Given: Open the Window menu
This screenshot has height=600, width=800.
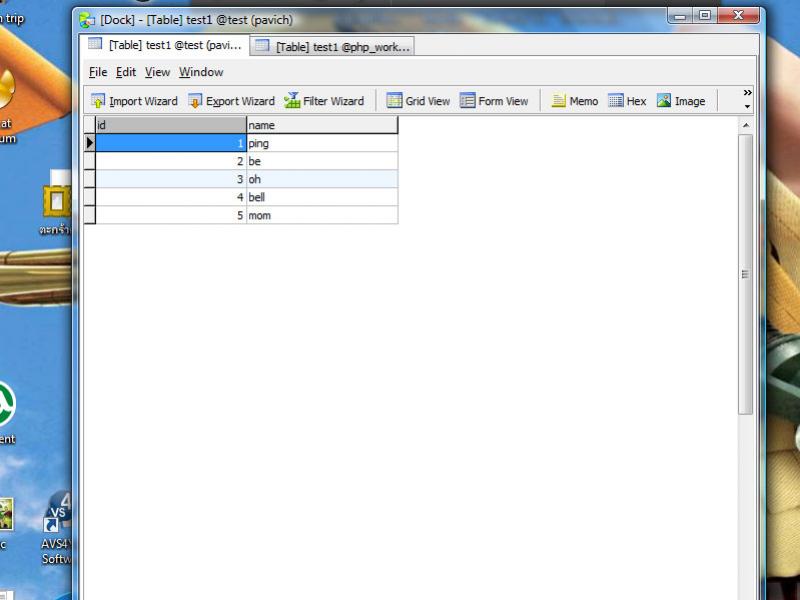Looking at the screenshot, I should 201,72.
